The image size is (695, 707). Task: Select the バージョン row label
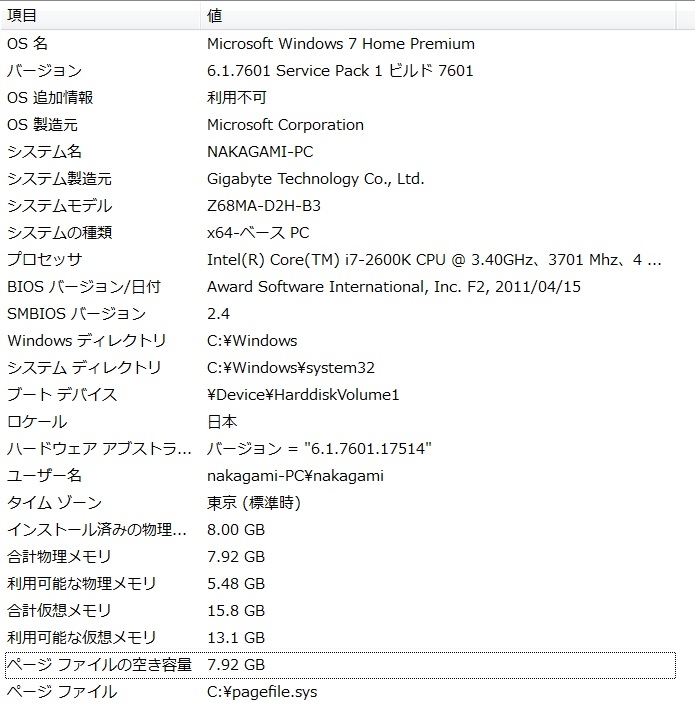pos(44,71)
